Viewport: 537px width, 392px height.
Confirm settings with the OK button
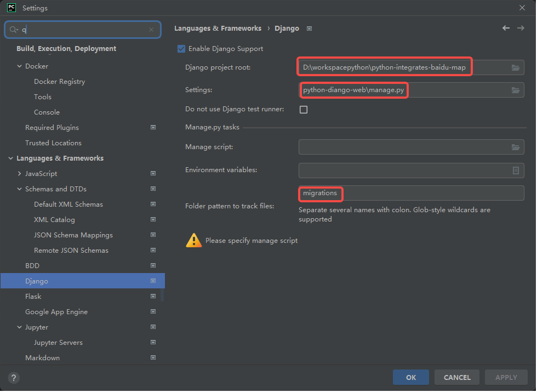coord(410,378)
